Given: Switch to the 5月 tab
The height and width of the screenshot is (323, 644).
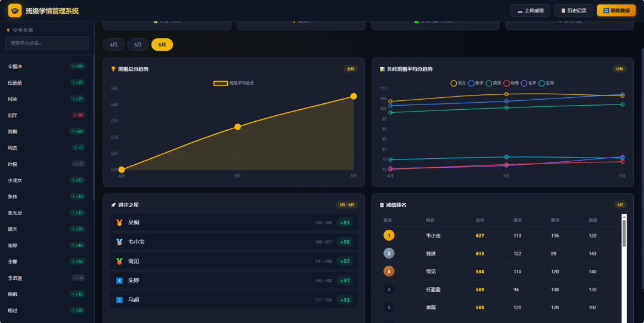Looking at the screenshot, I should click(x=138, y=44).
